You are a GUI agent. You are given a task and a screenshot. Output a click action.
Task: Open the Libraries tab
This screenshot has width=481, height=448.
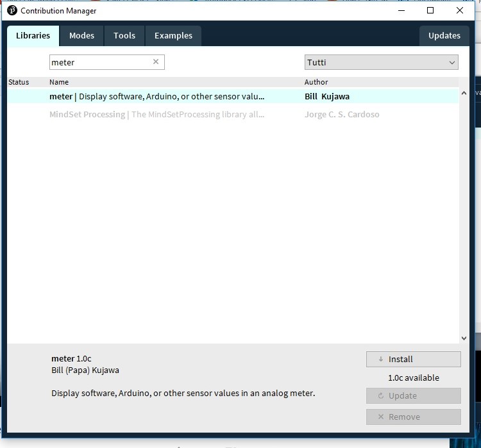(33, 36)
